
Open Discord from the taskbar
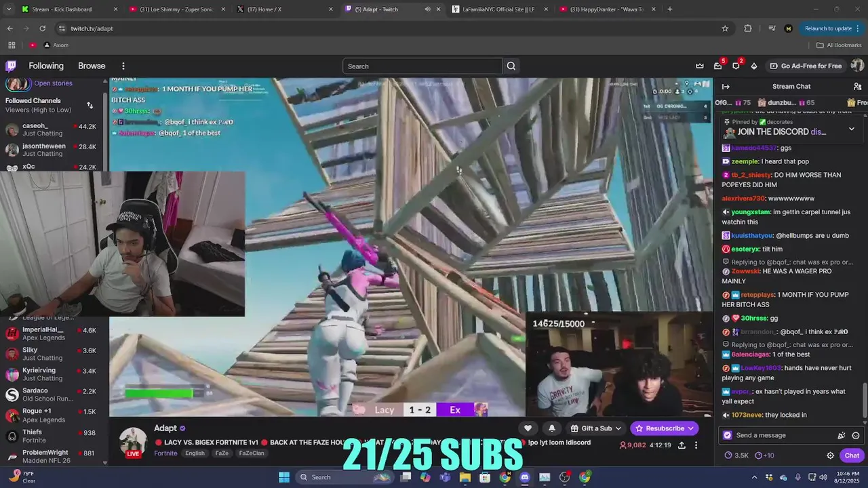point(524,477)
